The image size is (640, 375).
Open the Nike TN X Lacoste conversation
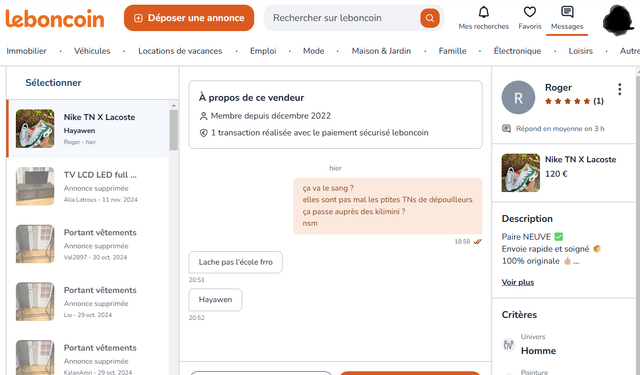[x=88, y=129]
